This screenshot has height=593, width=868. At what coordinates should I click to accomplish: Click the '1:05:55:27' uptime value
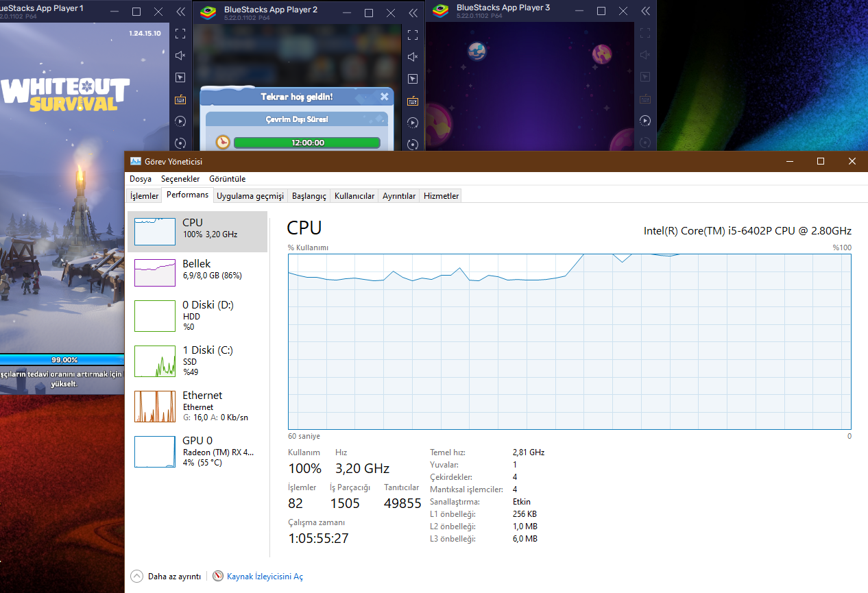coord(318,538)
